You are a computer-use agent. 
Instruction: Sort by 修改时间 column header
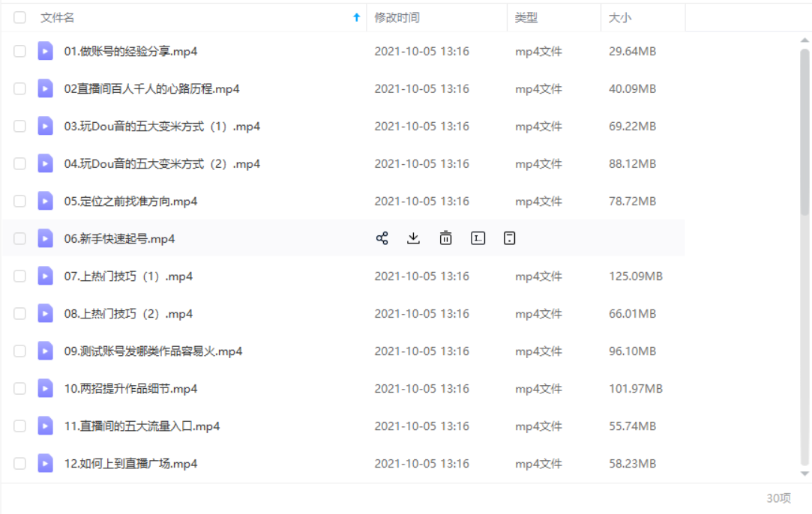(x=397, y=17)
